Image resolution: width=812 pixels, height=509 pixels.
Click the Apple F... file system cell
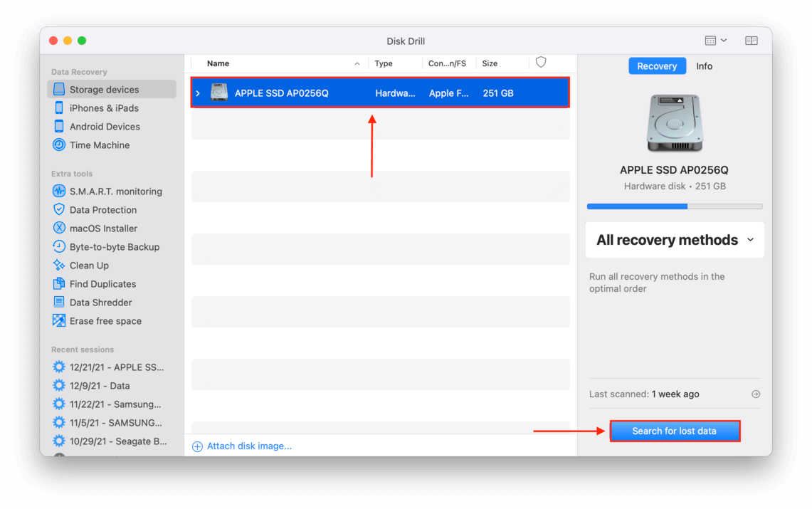point(448,93)
